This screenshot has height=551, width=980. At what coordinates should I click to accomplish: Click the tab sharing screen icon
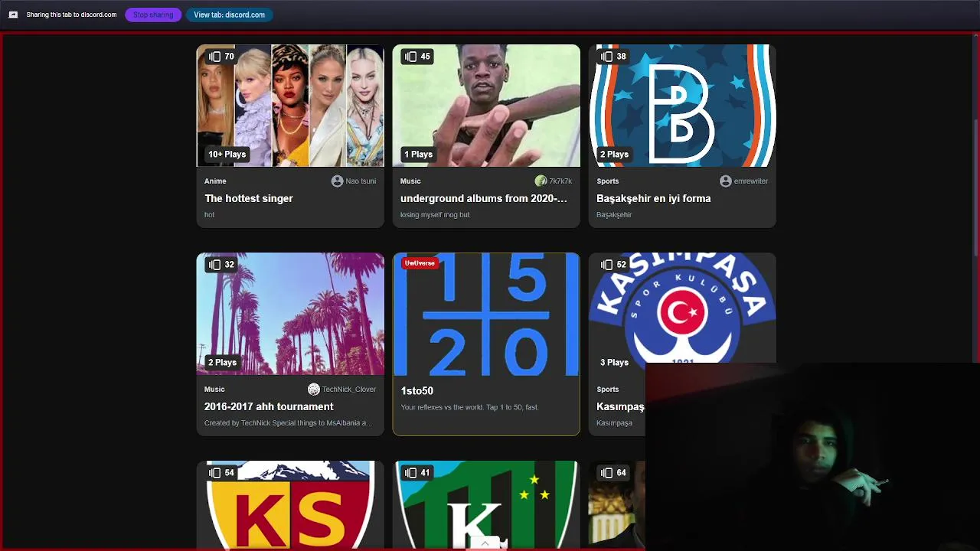(13, 15)
